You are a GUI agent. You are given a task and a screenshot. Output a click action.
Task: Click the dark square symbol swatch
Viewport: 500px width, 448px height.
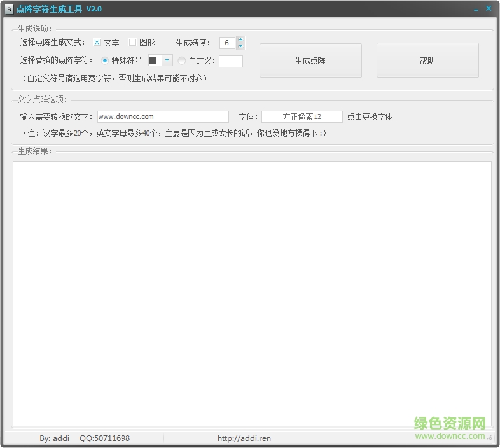pos(153,60)
